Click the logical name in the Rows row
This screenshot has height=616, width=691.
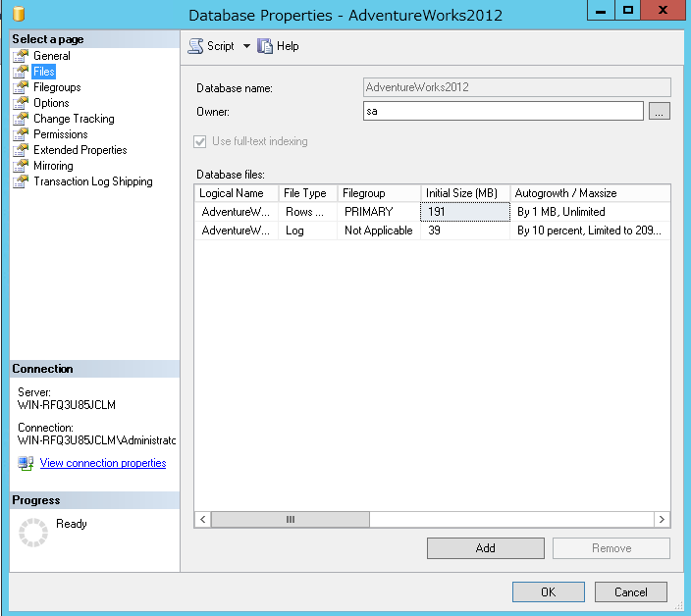[x=237, y=212]
